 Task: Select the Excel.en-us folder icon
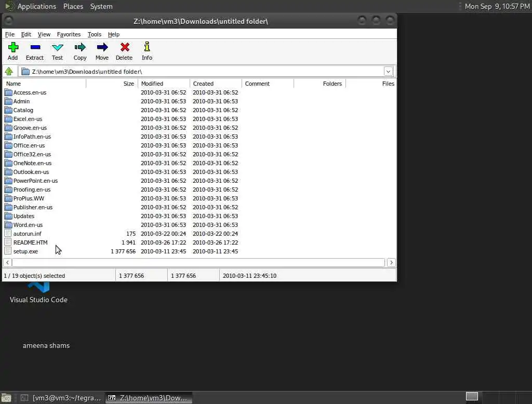pos(8,119)
